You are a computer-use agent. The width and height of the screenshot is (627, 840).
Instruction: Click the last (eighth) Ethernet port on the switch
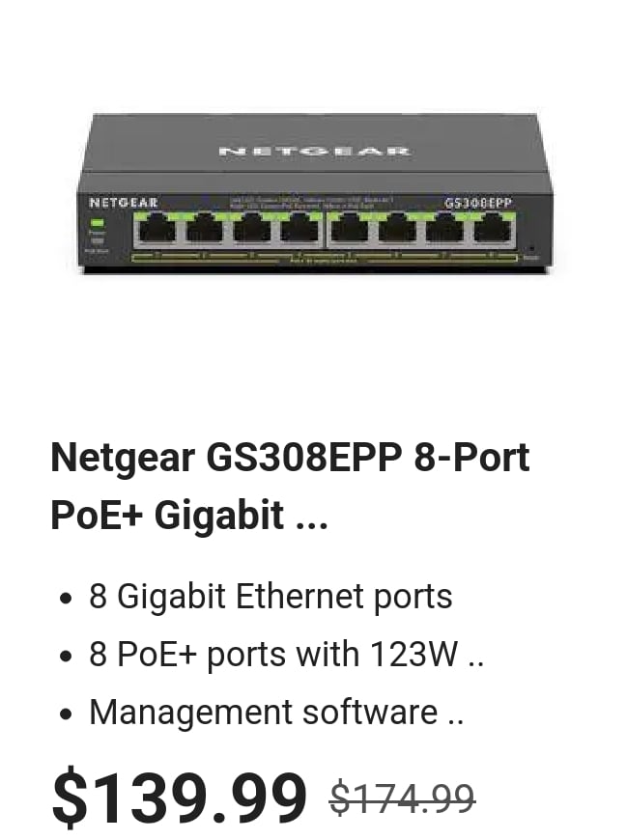pyautogui.click(x=495, y=229)
